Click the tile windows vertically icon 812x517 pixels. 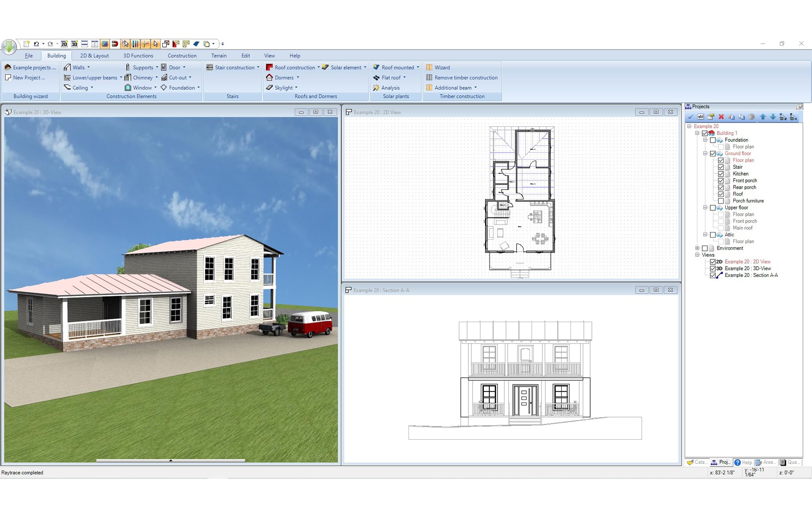[94, 44]
